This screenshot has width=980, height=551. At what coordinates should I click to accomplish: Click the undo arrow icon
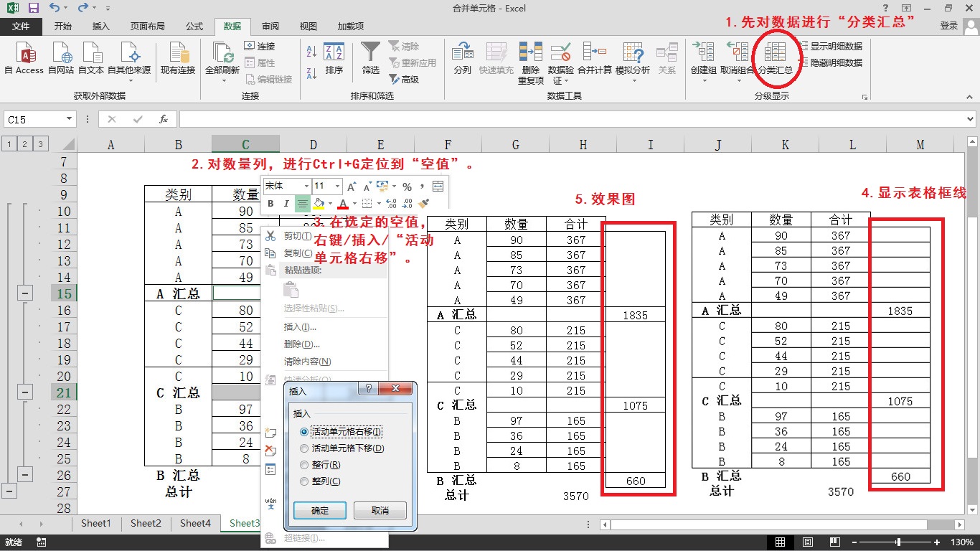tap(55, 9)
